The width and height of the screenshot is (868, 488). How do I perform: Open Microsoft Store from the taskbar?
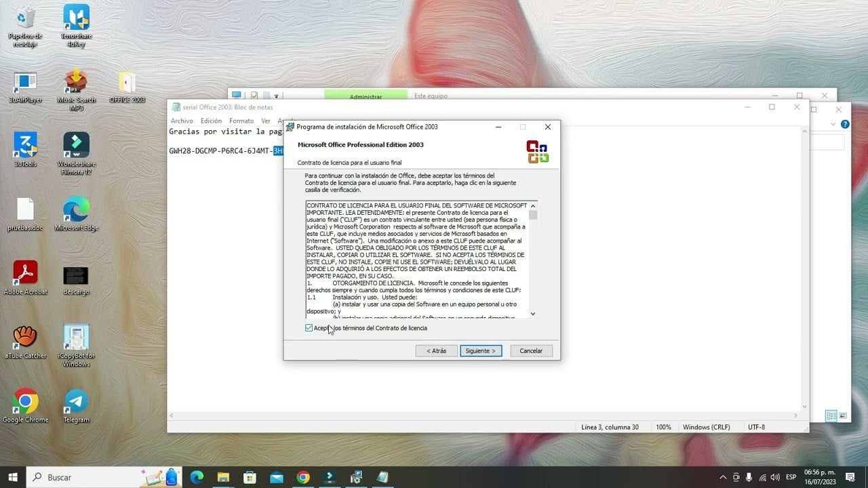[250, 477]
